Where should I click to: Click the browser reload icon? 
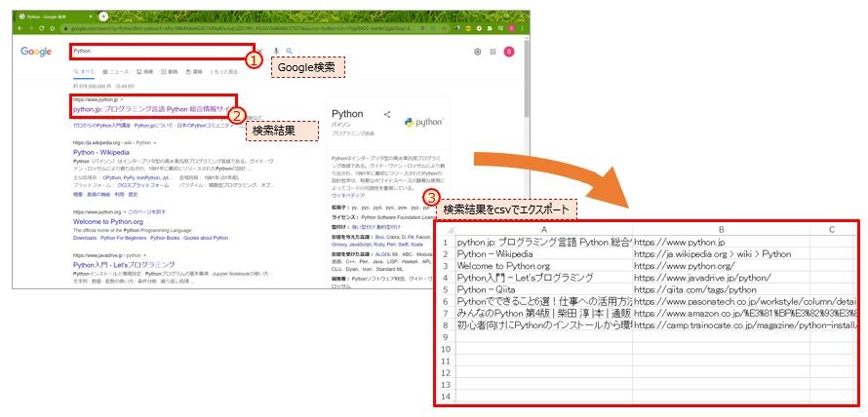coord(43,27)
